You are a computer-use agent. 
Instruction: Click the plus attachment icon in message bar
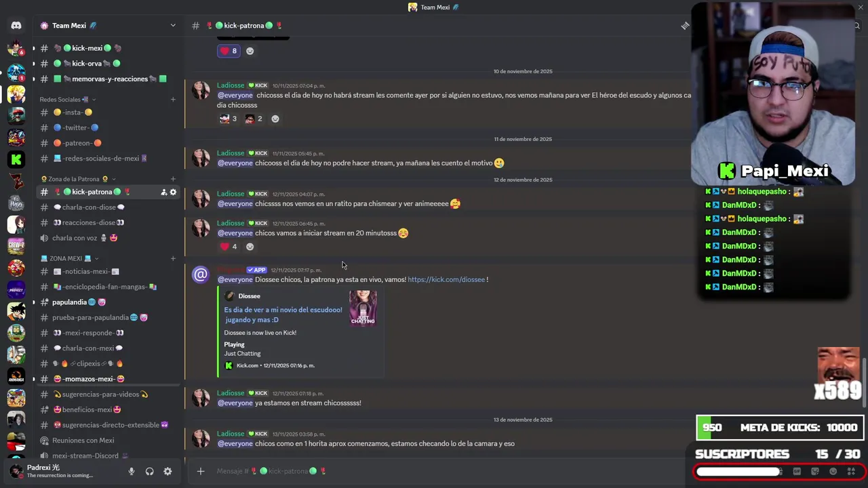coord(200,471)
